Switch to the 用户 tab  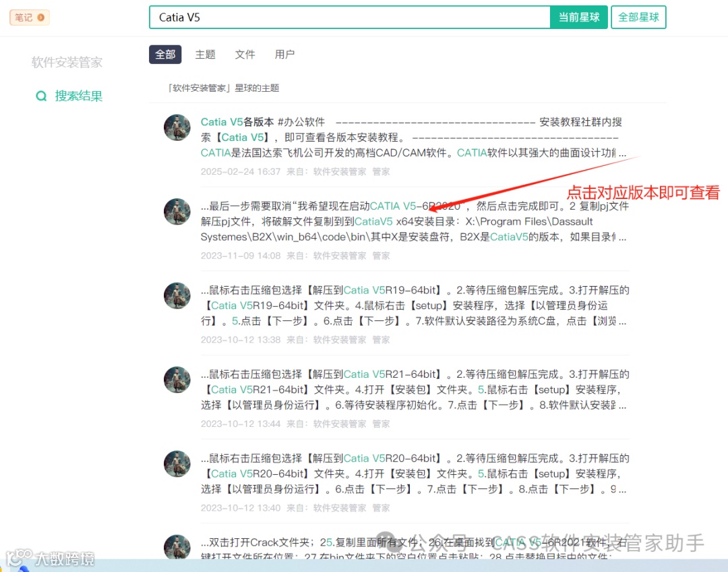284,55
